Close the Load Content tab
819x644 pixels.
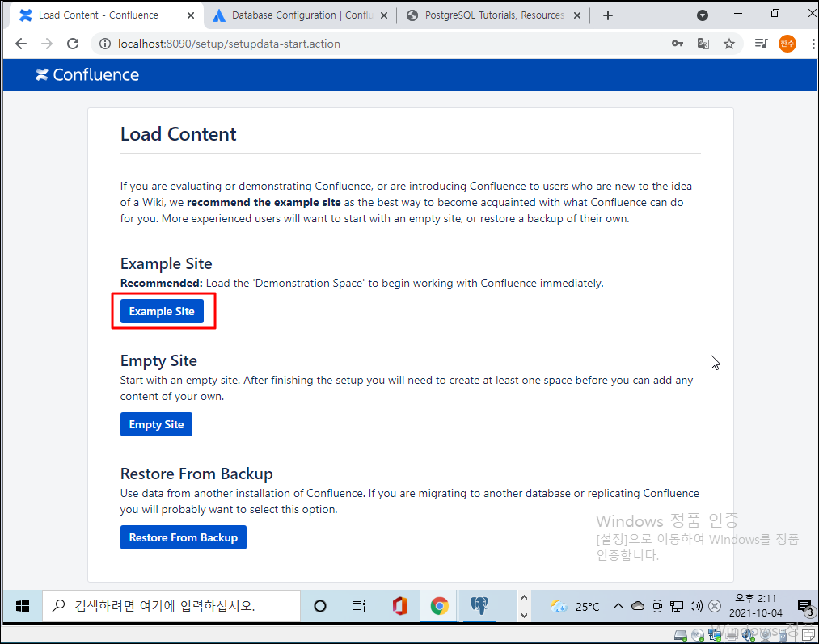tap(191, 15)
